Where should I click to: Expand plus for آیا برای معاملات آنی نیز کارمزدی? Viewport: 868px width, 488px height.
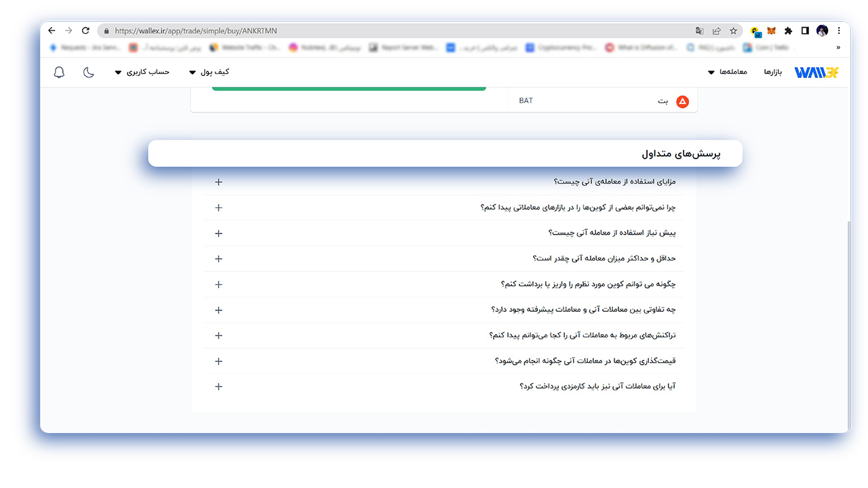tap(218, 386)
